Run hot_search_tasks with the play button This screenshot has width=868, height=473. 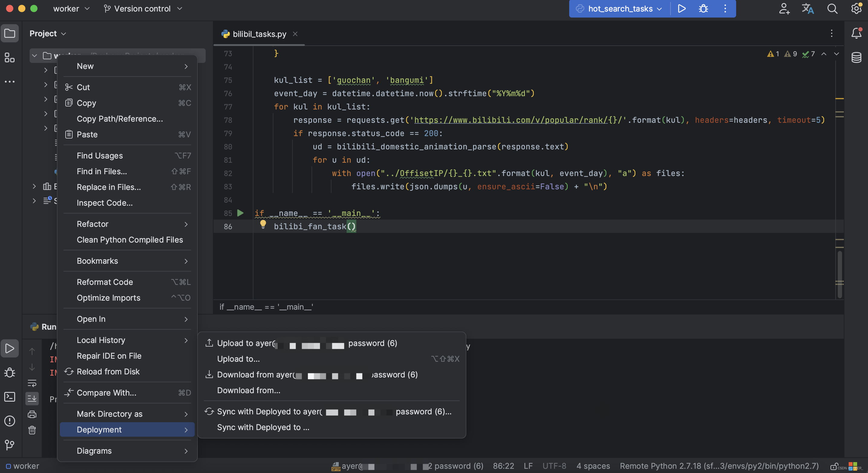pyautogui.click(x=681, y=8)
